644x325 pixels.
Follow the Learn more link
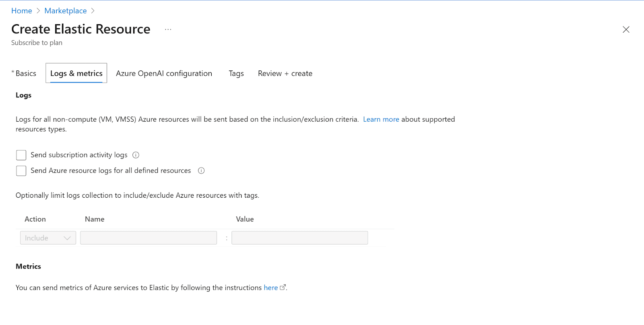[381, 119]
